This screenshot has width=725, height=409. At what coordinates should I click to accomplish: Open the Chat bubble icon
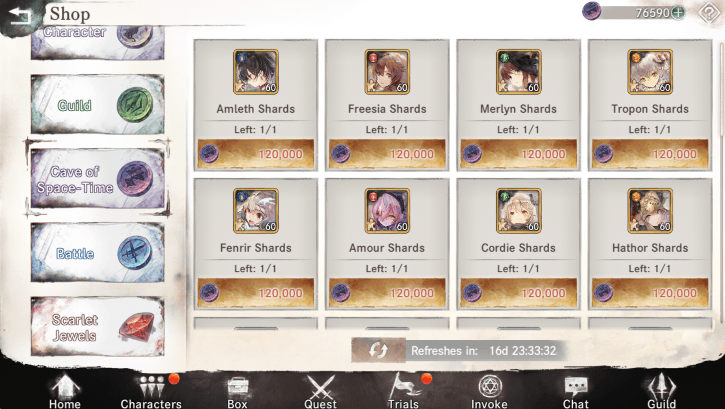pyautogui.click(x=576, y=391)
